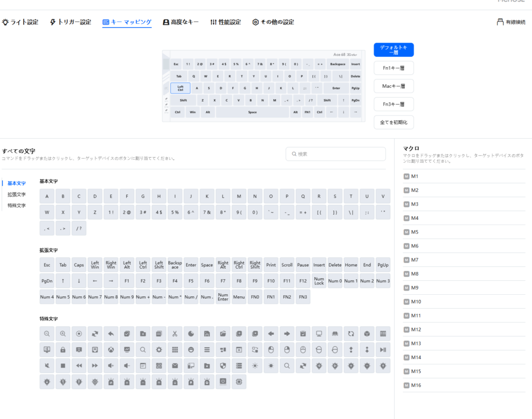Click the stop square media icon

[x=63, y=365]
